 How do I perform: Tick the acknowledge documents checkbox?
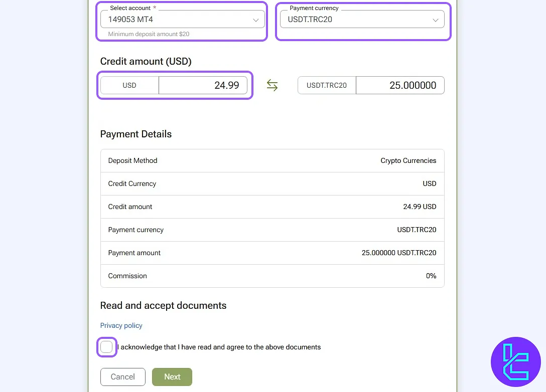click(x=106, y=347)
